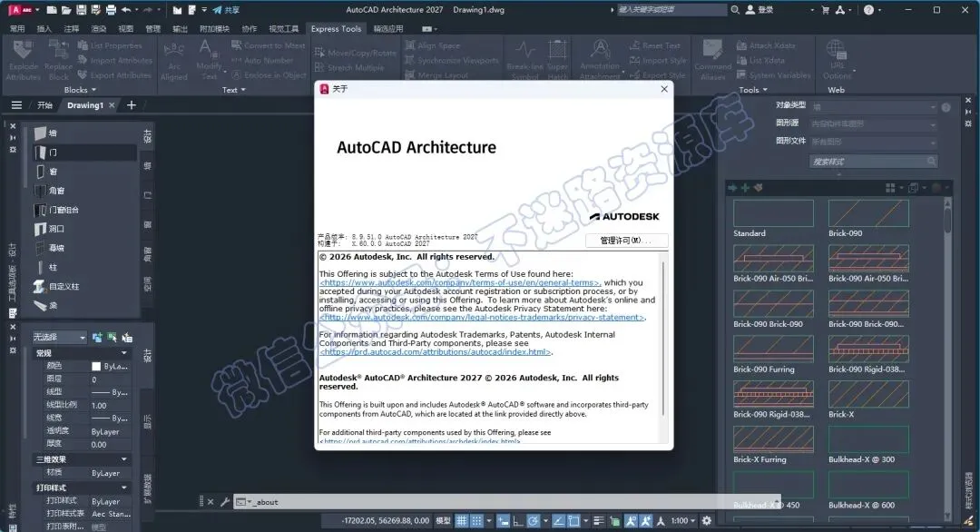
Task: Expand the Text panel dropdown
Action: pos(234,90)
